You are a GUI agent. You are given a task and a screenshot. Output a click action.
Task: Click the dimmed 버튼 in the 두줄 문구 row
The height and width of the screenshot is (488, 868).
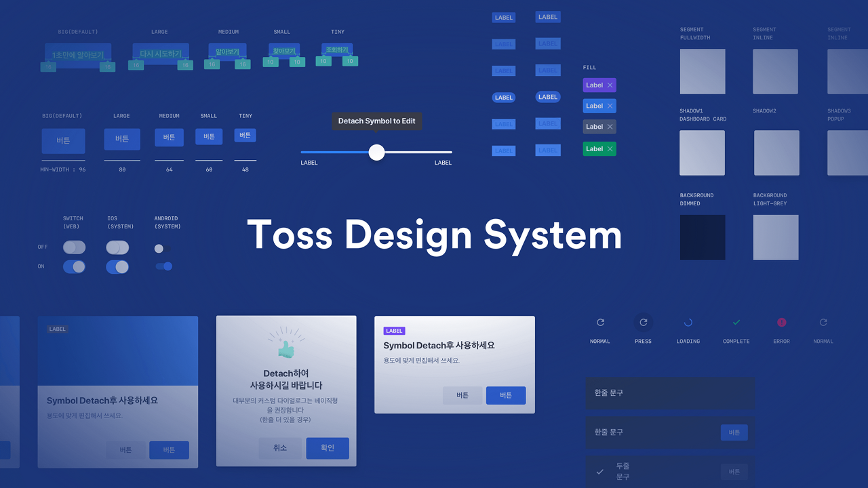coord(734,472)
